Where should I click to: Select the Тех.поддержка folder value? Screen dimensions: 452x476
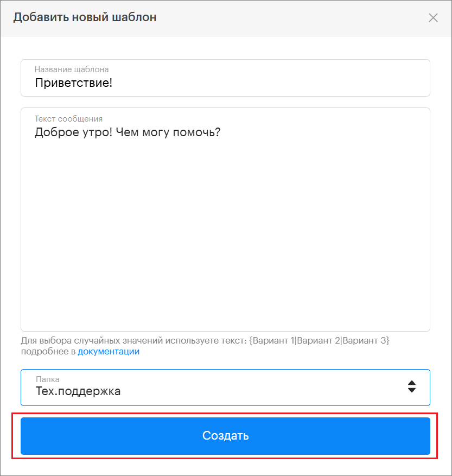click(78, 391)
